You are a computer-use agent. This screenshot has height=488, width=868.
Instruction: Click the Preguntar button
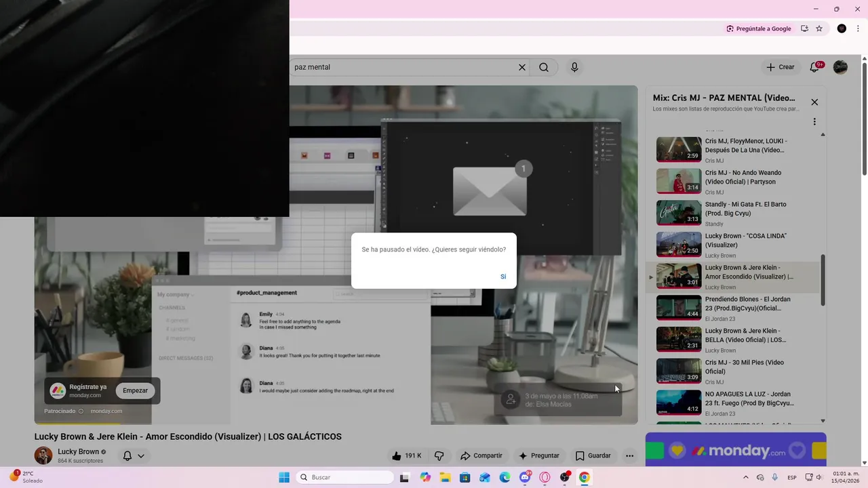pyautogui.click(x=539, y=456)
